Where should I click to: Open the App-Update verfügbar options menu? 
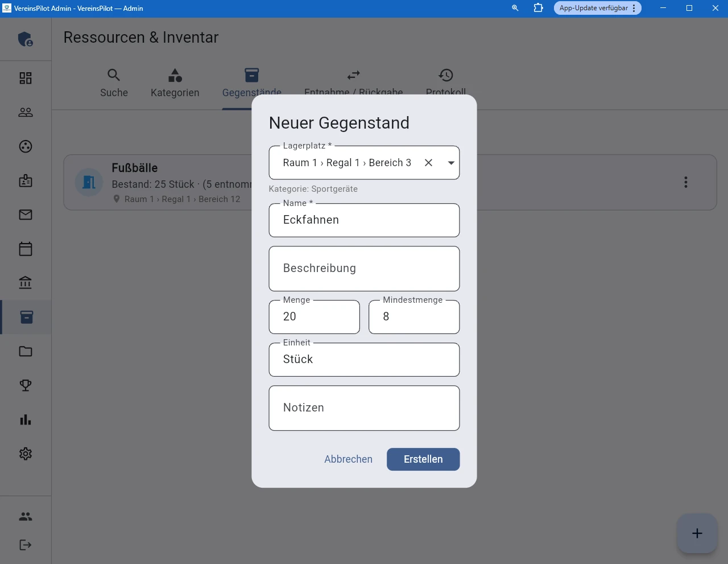(x=634, y=8)
